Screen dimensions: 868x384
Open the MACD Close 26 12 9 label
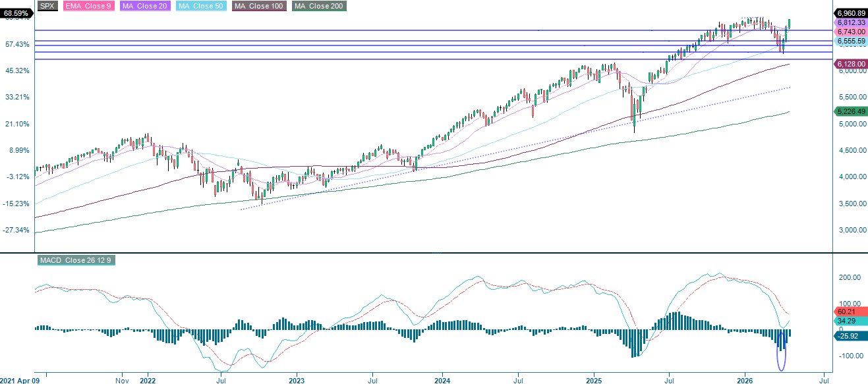pyautogui.click(x=78, y=260)
